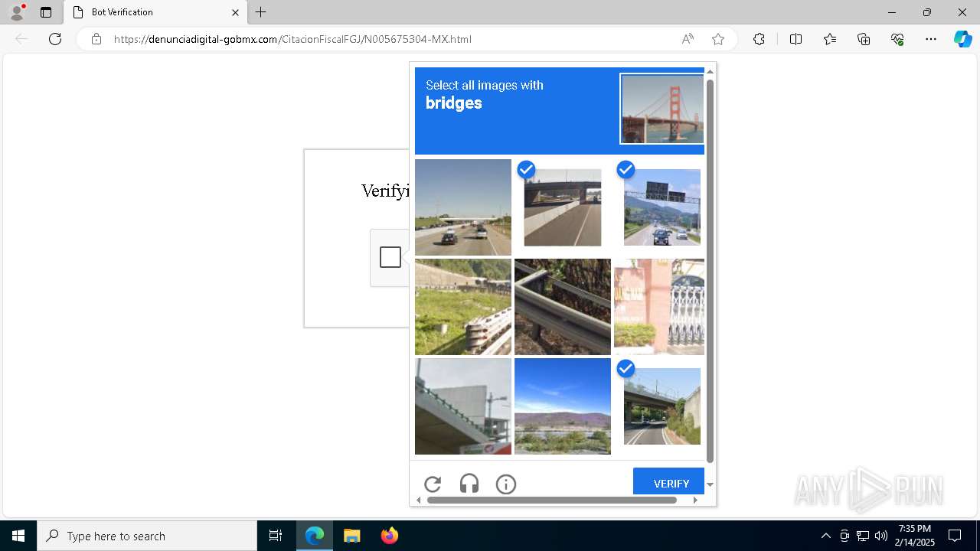Click the Golden Gate bridge example image

662,109
